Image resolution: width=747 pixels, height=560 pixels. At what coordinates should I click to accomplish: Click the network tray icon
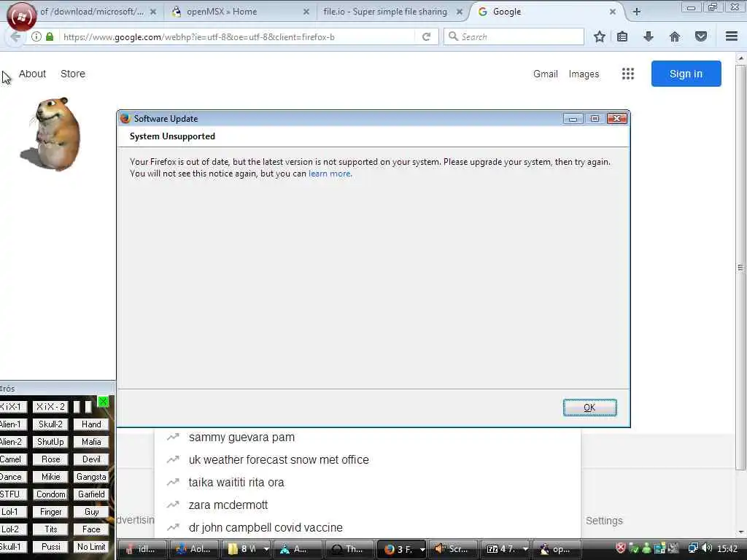coord(693,548)
